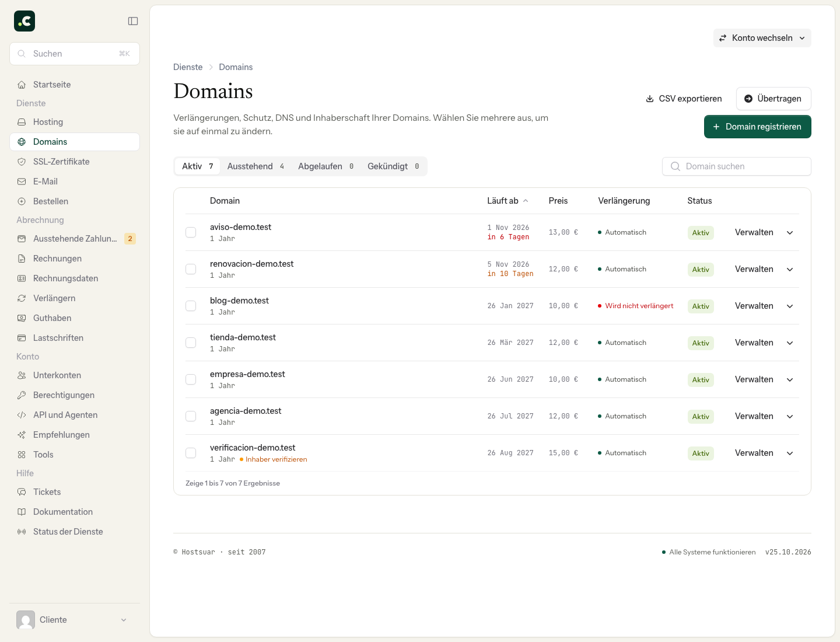This screenshot has height=642, width=840.
Task: Click the Übertragen button
Action: click(x=773, y=99)
